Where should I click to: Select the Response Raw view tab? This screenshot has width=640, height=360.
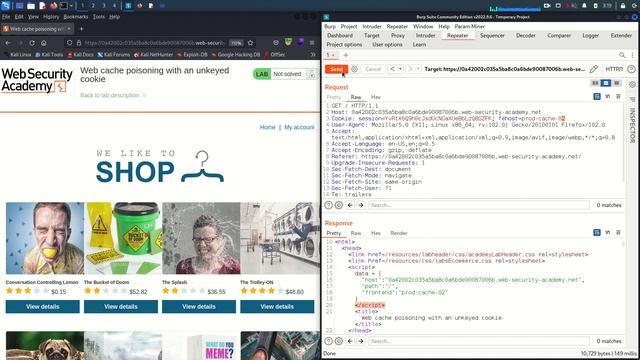click(x=356, y=233)
